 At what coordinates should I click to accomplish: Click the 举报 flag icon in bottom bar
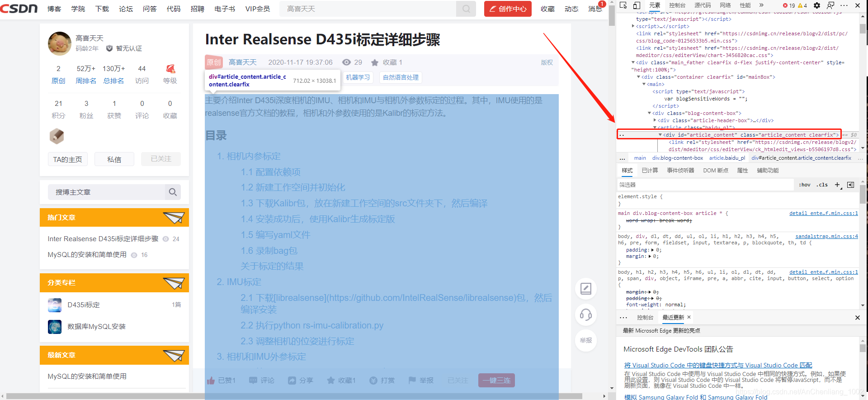point(412,381)
